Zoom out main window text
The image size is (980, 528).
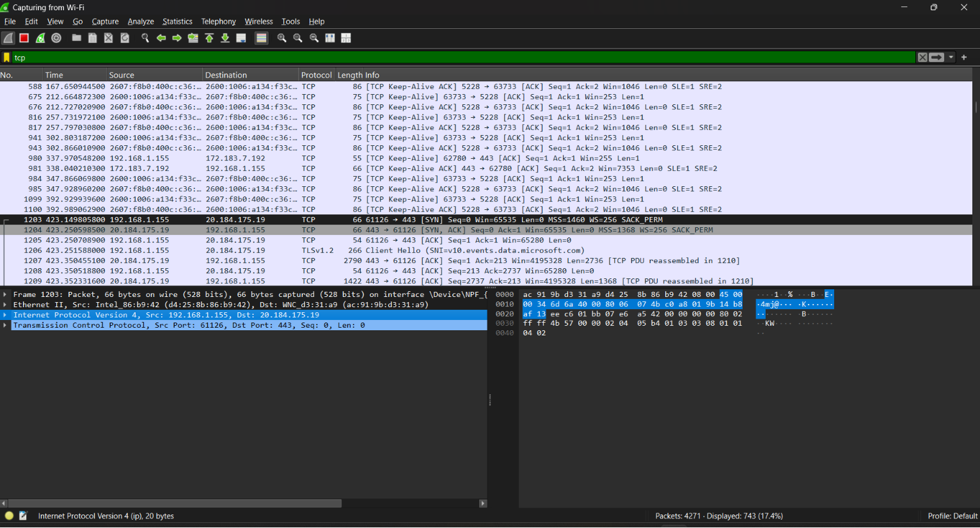(x=297, y=38)
